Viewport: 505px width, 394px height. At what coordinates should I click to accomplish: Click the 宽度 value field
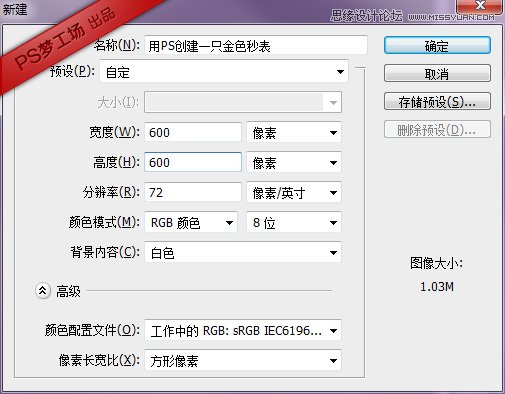click(193, 132)
